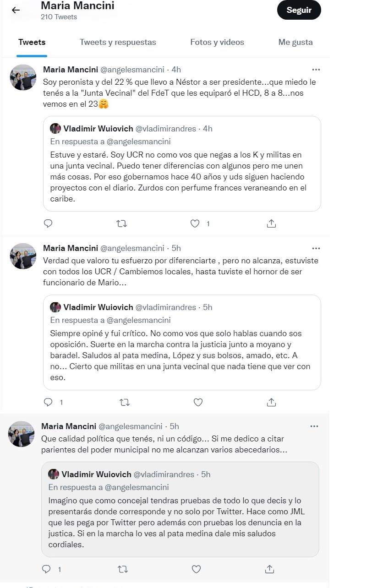This screenshot has height=588, width=372.
Task: Like the 'Que calidad política' tweet
Action: (x=196, y=569)
